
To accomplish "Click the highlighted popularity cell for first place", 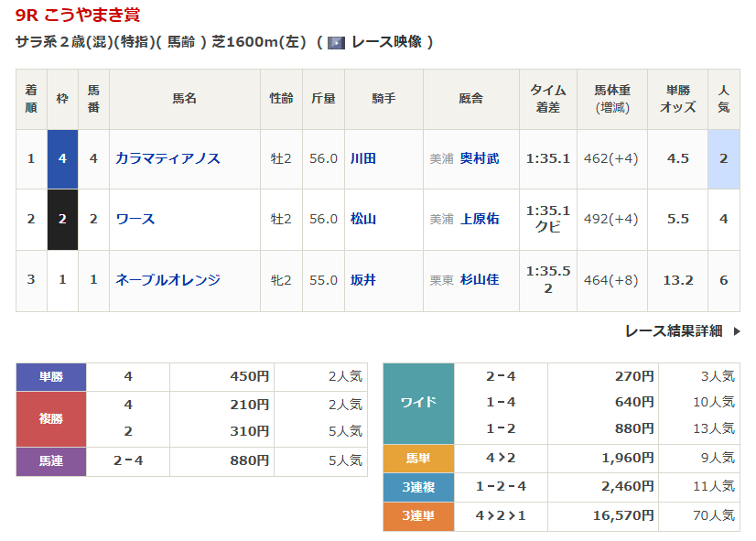I will [x=723, y=158].
